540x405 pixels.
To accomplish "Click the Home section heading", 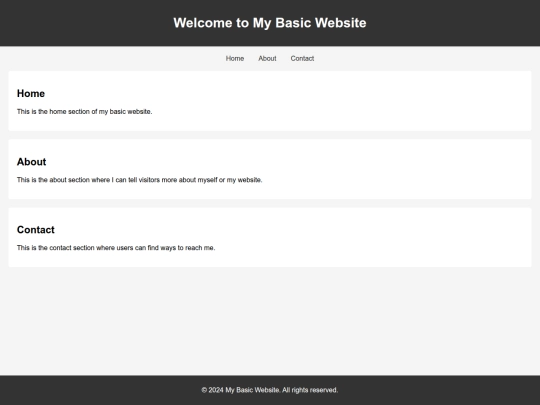I will 31,93.
